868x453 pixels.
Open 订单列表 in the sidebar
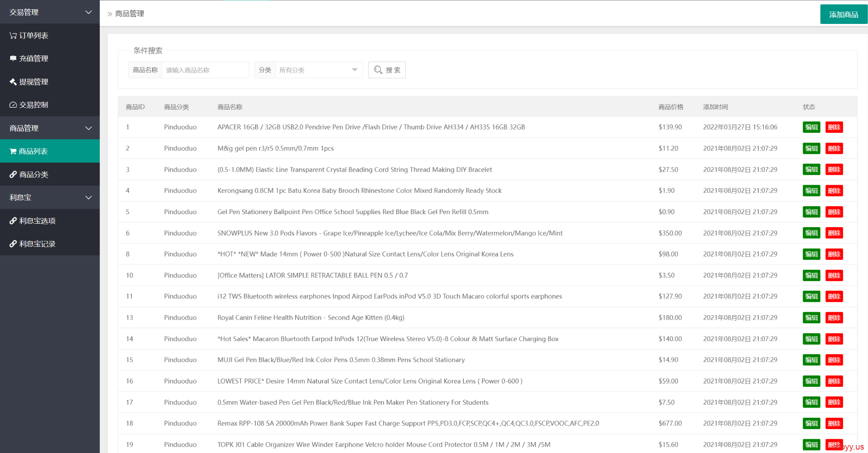point(49,36)
